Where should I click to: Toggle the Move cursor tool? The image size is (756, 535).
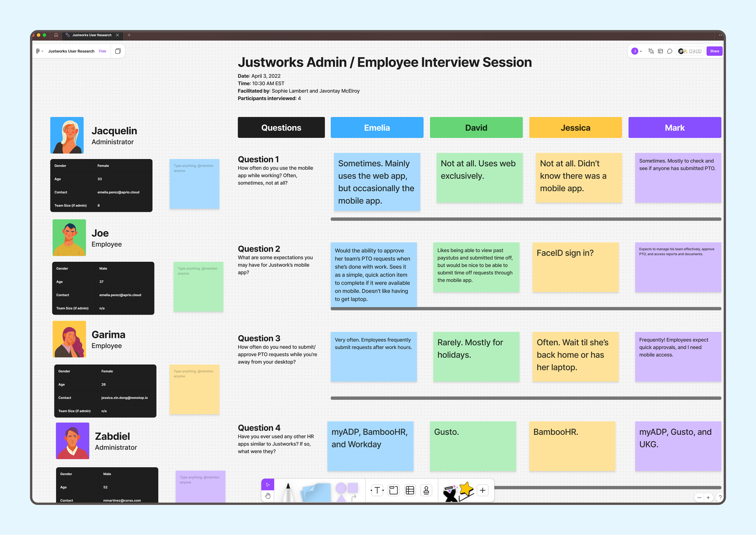(x=268, y=484)
